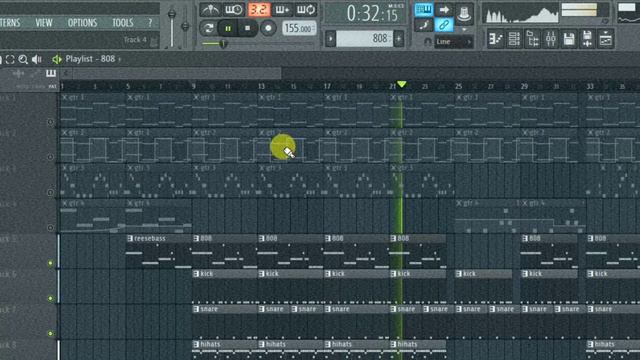The image size is (640, 360).
Task: Click the icon left of blue link icon
Action: coord(424,25)
